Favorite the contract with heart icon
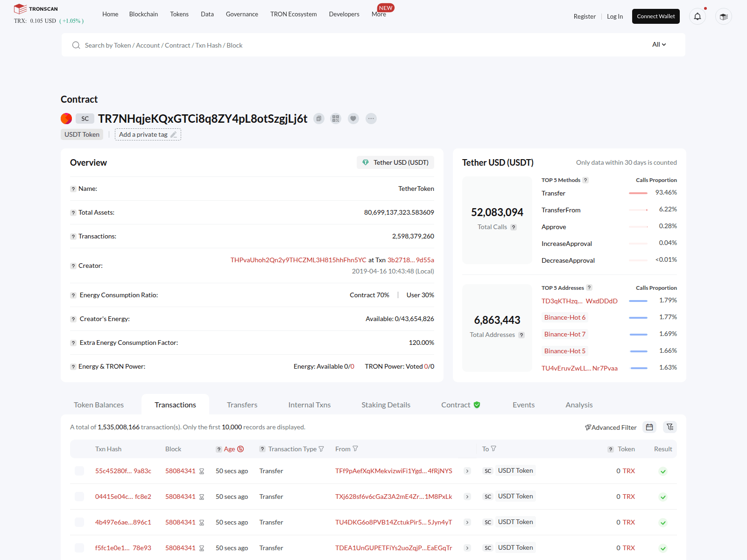The image size is (747, 560). [x=353, y=119]
